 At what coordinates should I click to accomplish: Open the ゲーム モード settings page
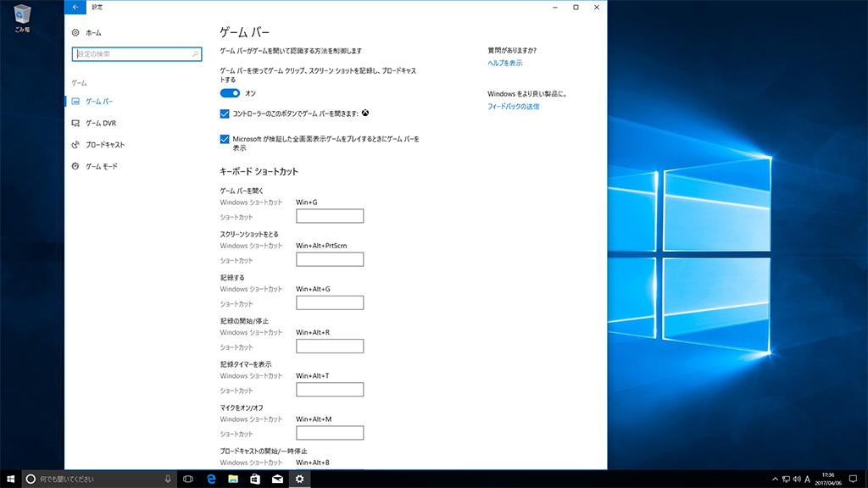tap(101, 166)
